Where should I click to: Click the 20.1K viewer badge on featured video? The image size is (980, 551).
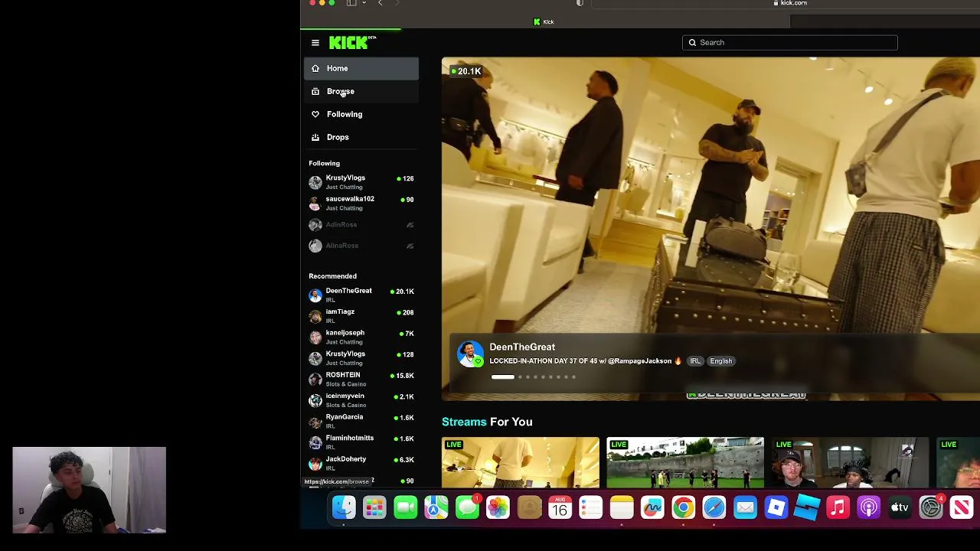[x=466, y=71]
